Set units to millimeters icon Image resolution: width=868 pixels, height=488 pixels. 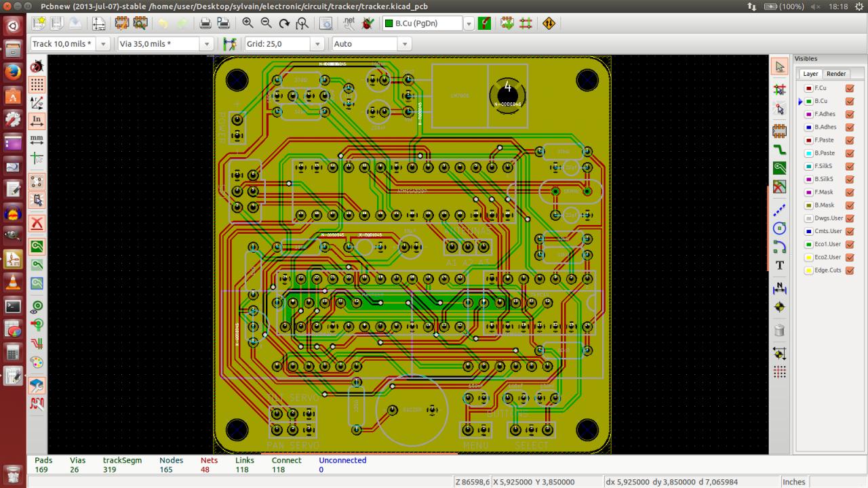[x=37, y=140]
